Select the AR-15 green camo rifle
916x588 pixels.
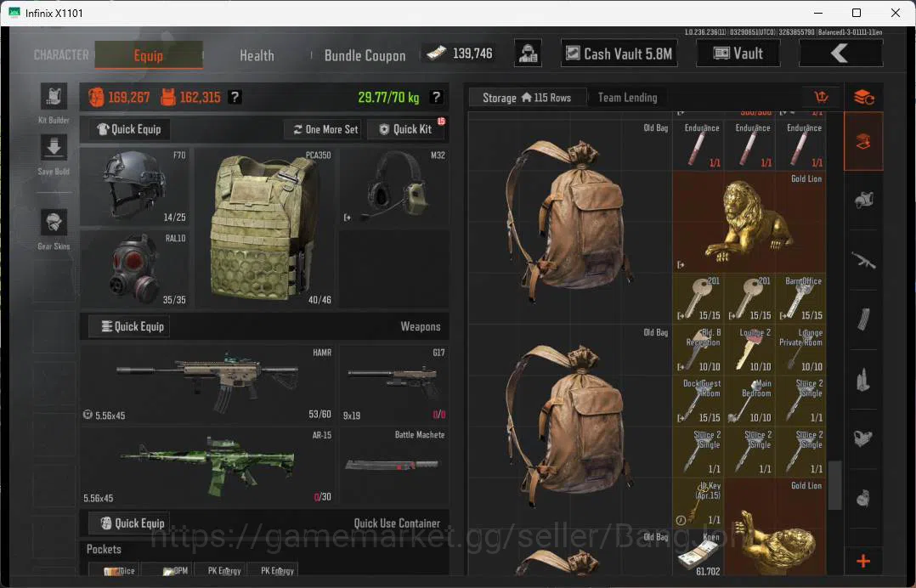[x=207, y=466]
